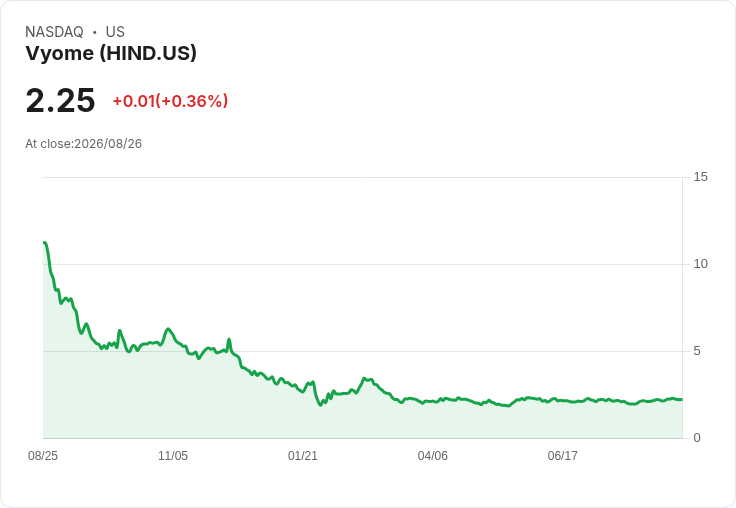Click the 5 y-axis value label
Image resolution: width=736 pixels, height=508 pixels.
pos(697,351)
